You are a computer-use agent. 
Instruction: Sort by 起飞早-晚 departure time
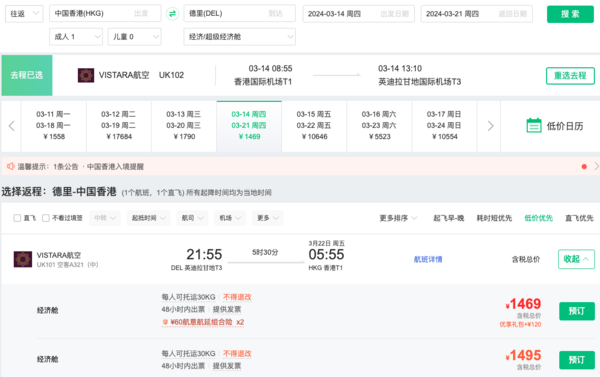(448, 218)
